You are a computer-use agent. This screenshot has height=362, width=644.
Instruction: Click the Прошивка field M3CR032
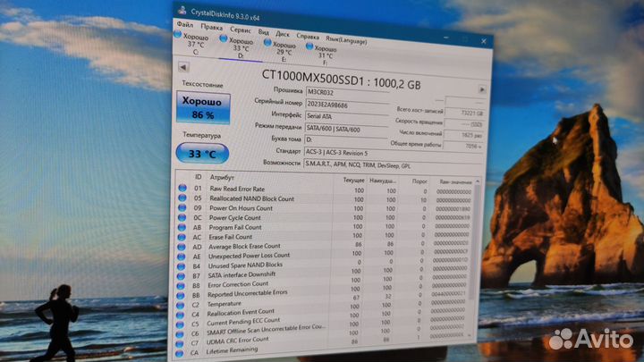(x=347, y=93)
